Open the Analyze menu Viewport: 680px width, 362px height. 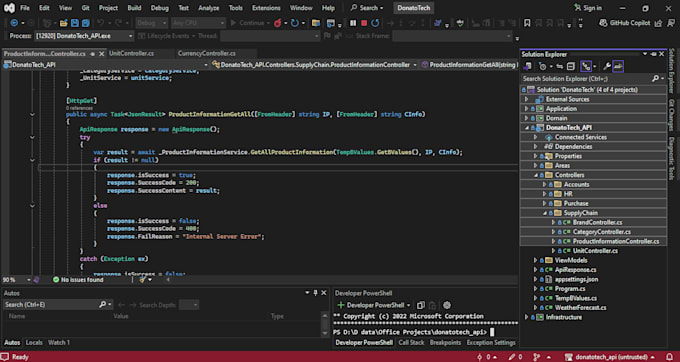pyautogui.click(x=209, y=8)
